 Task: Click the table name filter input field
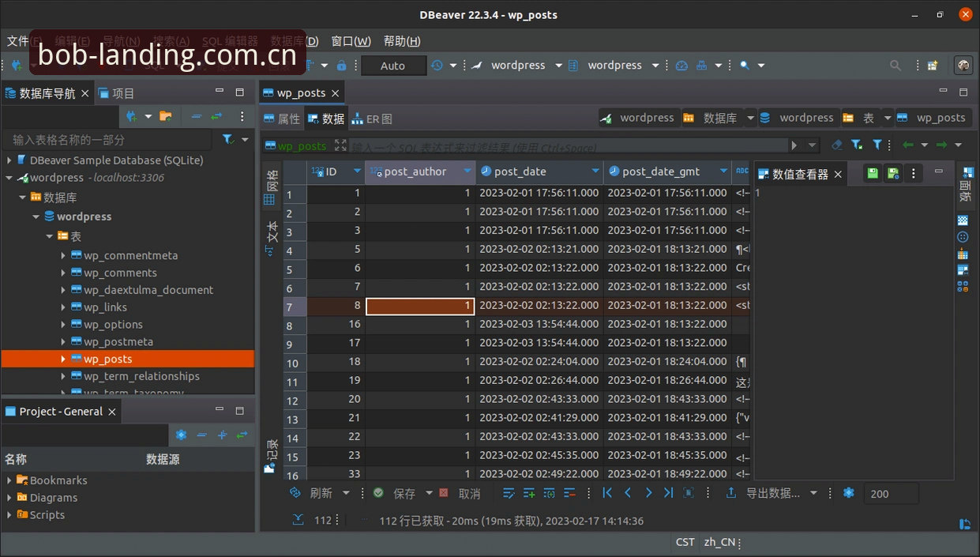[x=107, y=139]
